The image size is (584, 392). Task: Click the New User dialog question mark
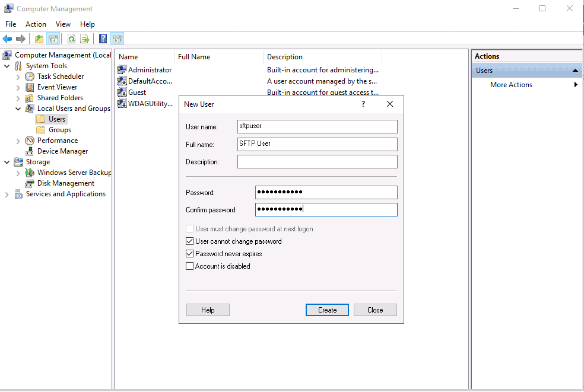tap(363, 104)
